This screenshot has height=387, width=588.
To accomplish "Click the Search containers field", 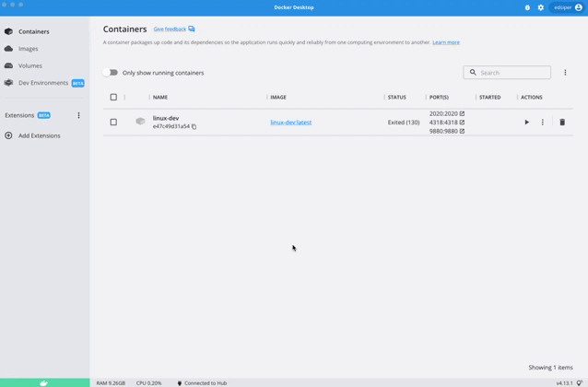I will click(x=512, y=73).
